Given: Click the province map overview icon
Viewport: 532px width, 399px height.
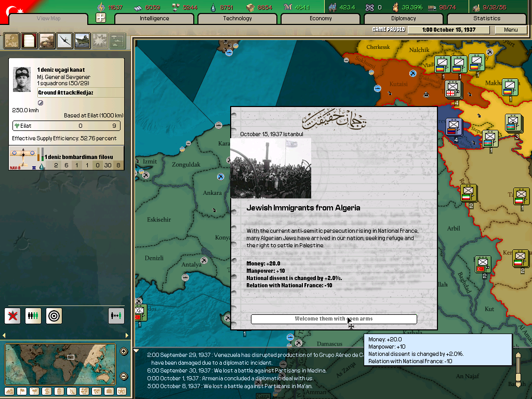Looking at the screenshot, I should pos(11,41).
